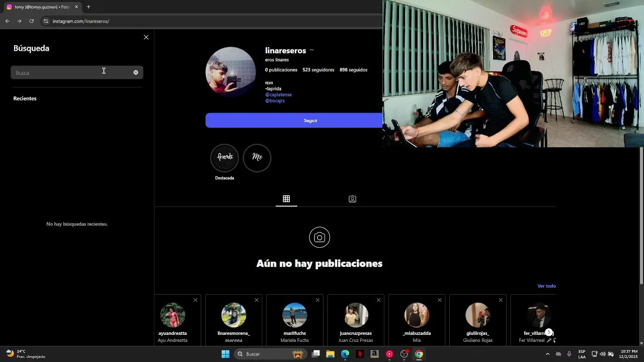
Task: Open Google Chrome from the taskbar
Action: [x=419, y=354]
